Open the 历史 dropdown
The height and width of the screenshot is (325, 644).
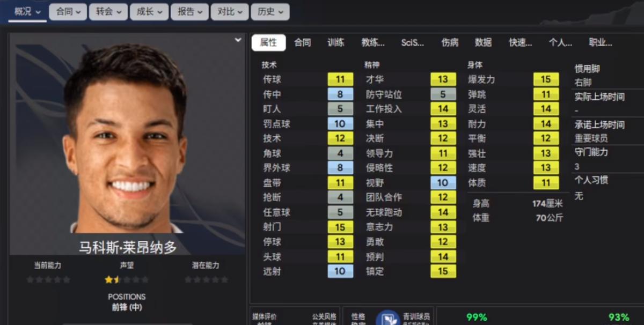[x=270, y=12]
